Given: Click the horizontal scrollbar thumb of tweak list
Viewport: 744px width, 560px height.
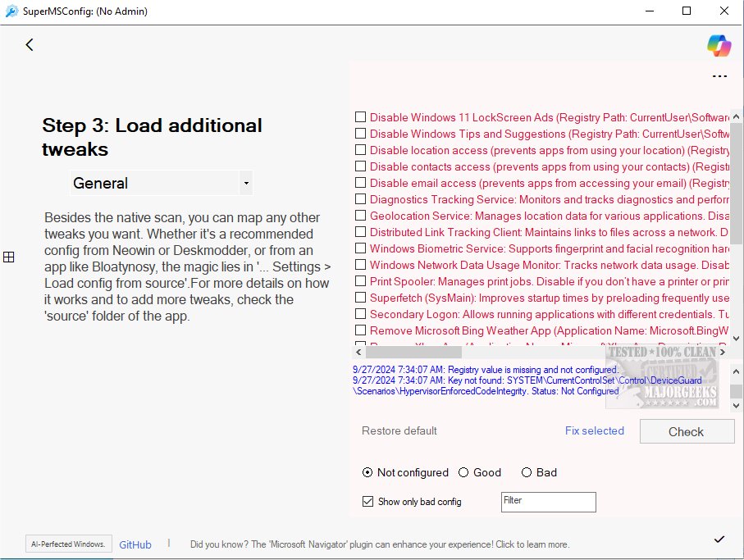Looking at the screenshot, I should point(413,353).
